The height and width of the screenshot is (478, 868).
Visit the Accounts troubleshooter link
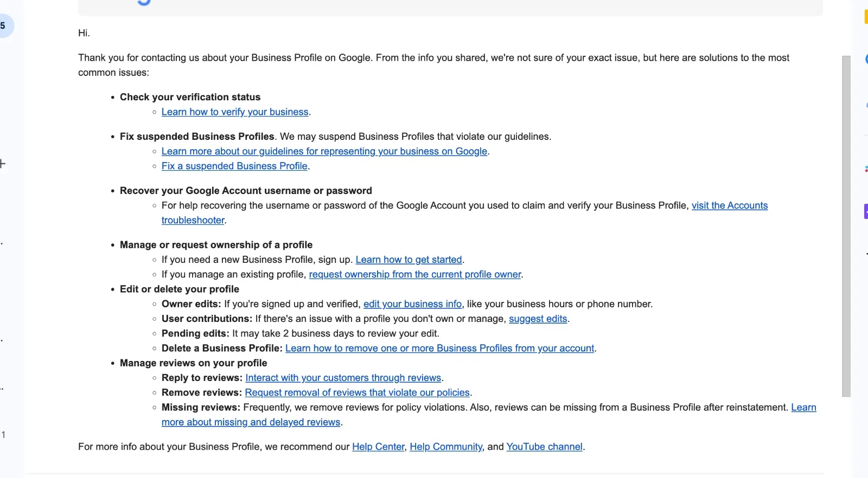tap(729, 205)
